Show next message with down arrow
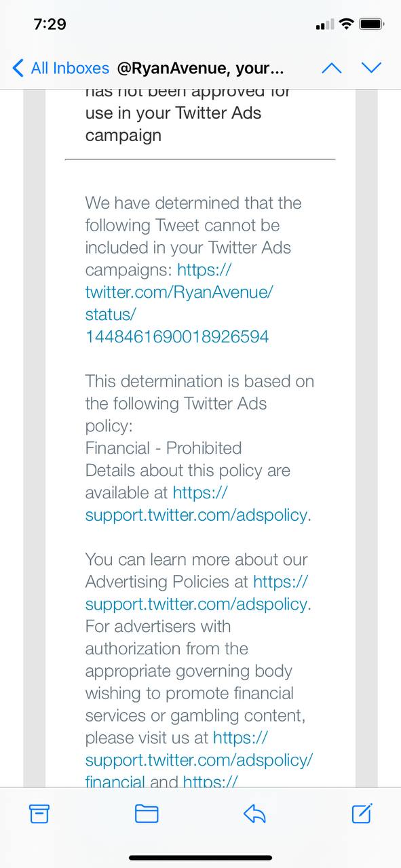 (x=372, y=68)
